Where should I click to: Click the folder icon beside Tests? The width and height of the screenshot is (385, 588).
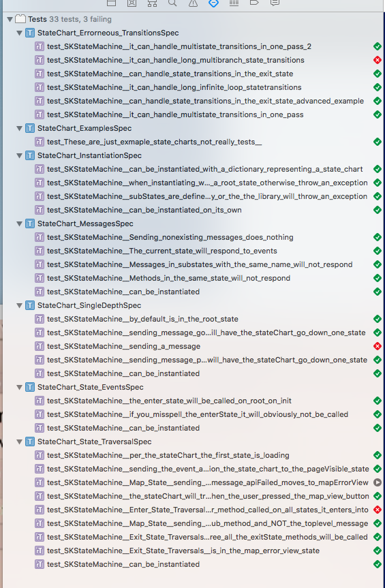pos(20,19)
